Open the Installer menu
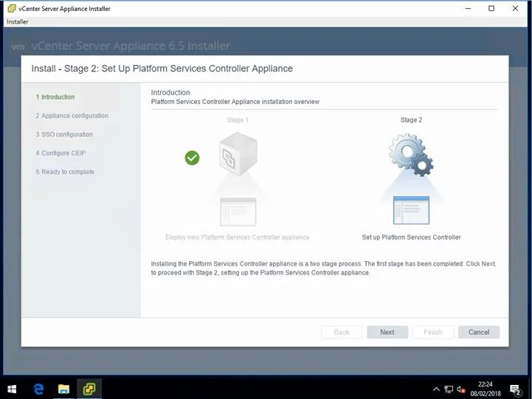The width and height of the screenshot is (532, 399). click(17, 21)
